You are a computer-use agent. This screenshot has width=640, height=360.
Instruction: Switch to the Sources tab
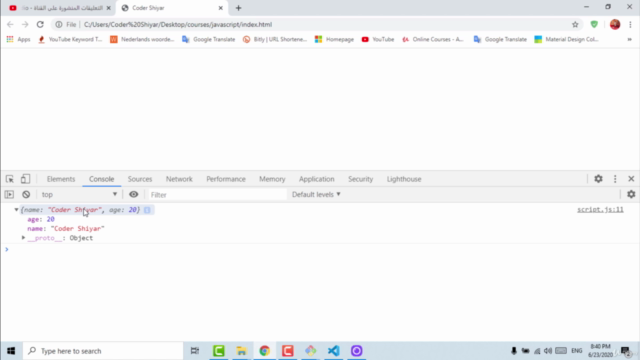coord(140,179)
